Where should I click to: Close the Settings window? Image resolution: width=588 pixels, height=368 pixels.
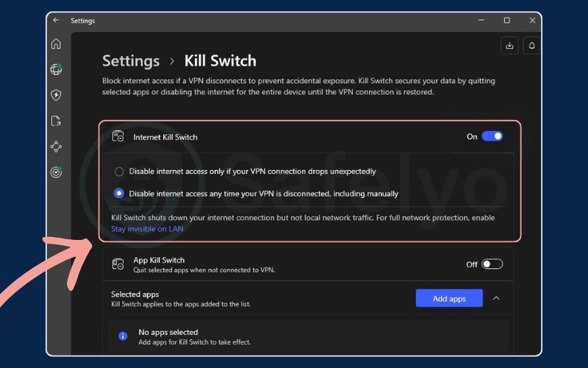[532, 21]
